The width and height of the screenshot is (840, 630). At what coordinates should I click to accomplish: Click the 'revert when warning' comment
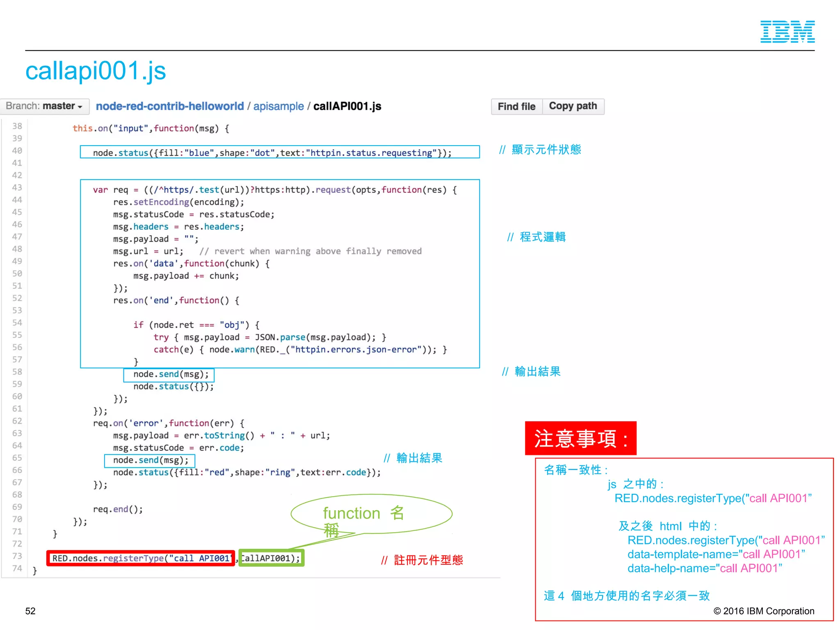tap(310, 251)
